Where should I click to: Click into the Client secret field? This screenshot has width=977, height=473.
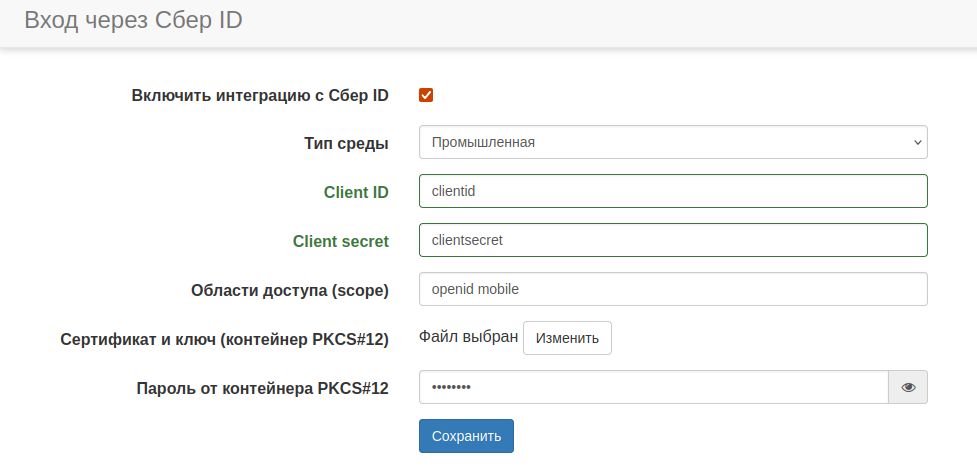coord(672,240)
